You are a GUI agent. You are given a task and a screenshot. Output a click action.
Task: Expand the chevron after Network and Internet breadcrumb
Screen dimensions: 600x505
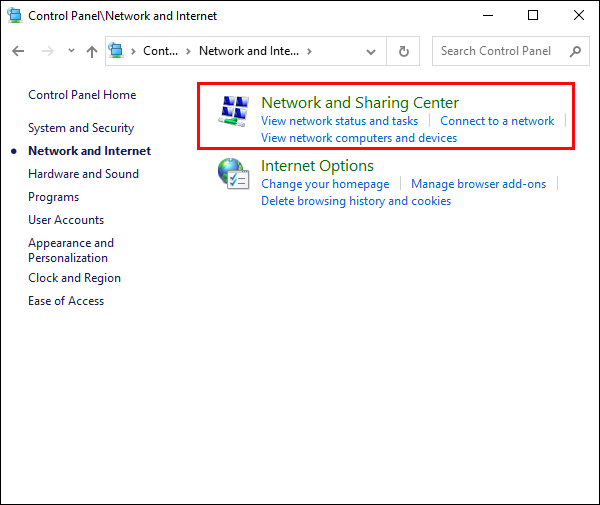point(309,51)
